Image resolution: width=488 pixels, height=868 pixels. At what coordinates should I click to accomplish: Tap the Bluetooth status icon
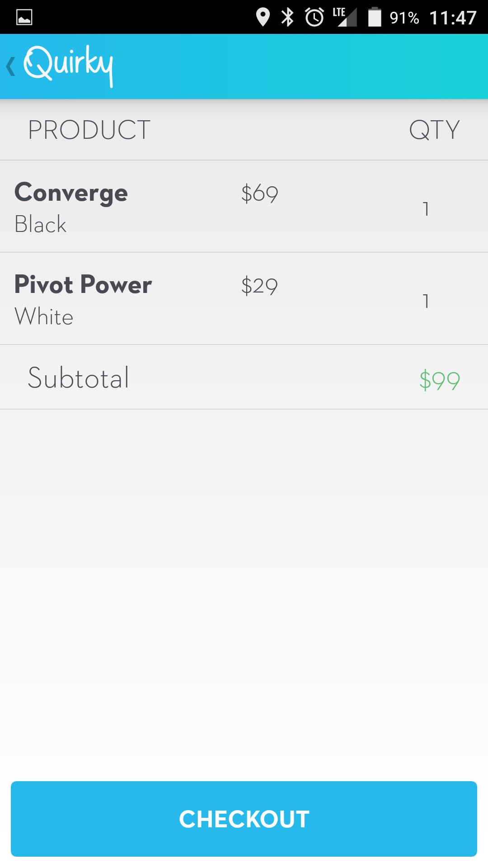point(287,18)
